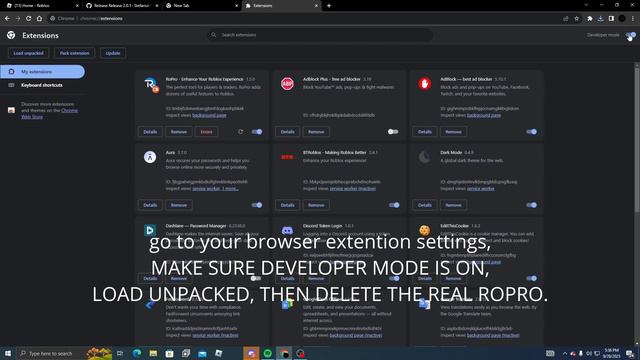The width and height of the screenshot is (640, 360).
Task: Close the Extensions tab
Action: [x=316, y=6]
